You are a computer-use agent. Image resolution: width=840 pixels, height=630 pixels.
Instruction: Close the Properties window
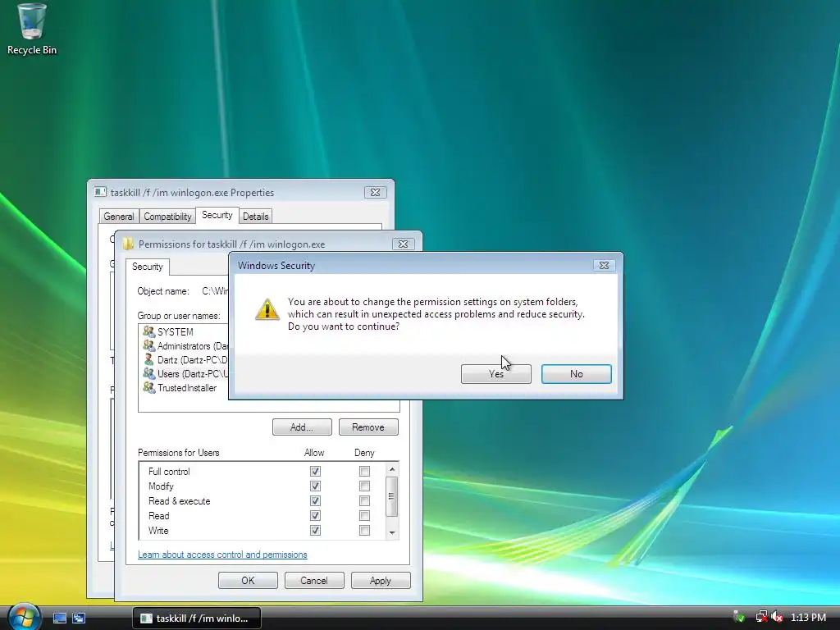pyautogui.click(x=375, y=192)
